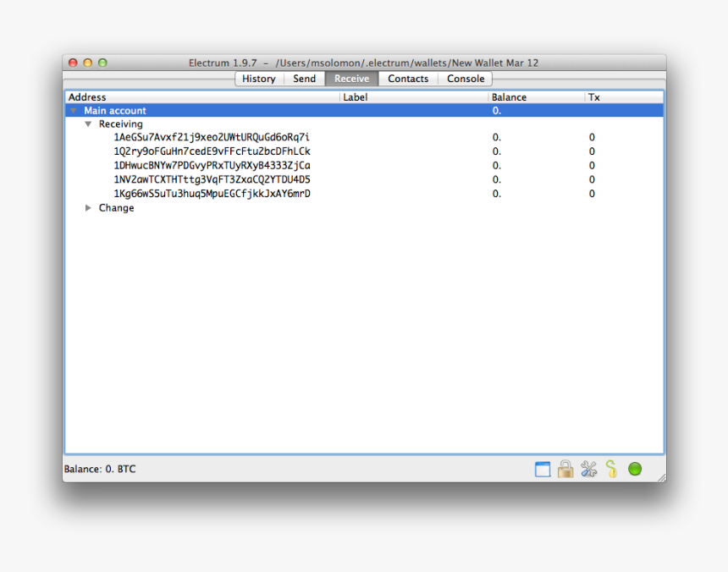The image size is (728, 572).
Task: Click the Tx column header
Action: click(624, 97)
